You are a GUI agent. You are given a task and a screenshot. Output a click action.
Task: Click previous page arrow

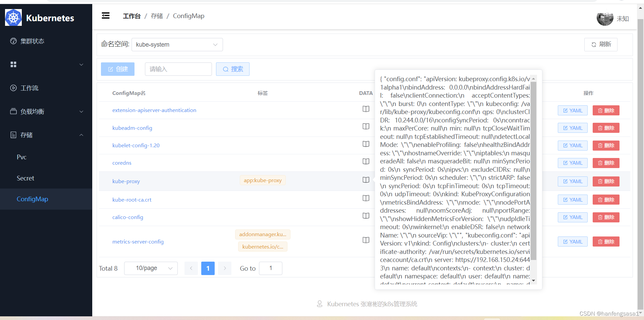(x=191, y=268)
